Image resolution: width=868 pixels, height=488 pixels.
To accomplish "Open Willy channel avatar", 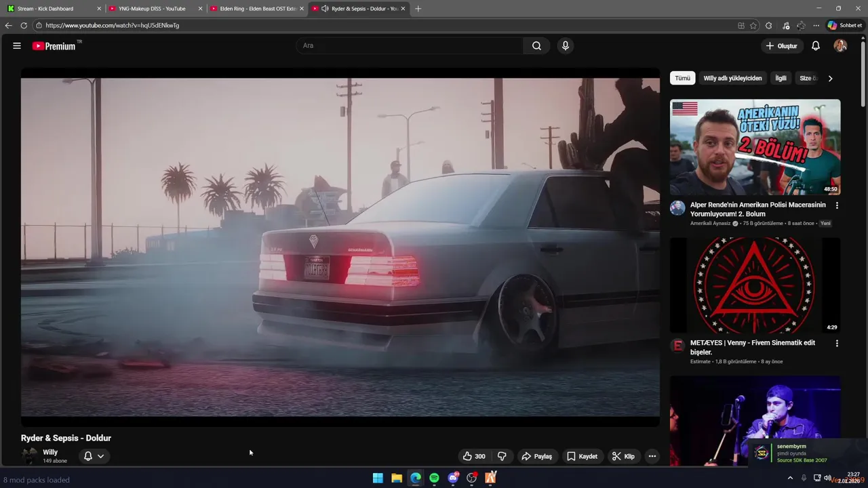I will tap(29, 456).
